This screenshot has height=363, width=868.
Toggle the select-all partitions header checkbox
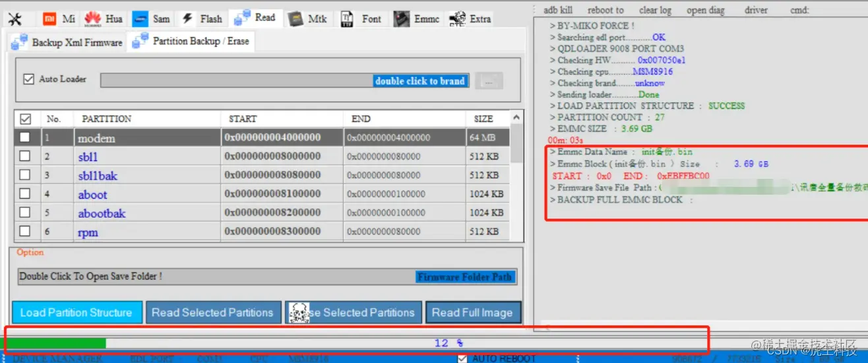point(26,119)
